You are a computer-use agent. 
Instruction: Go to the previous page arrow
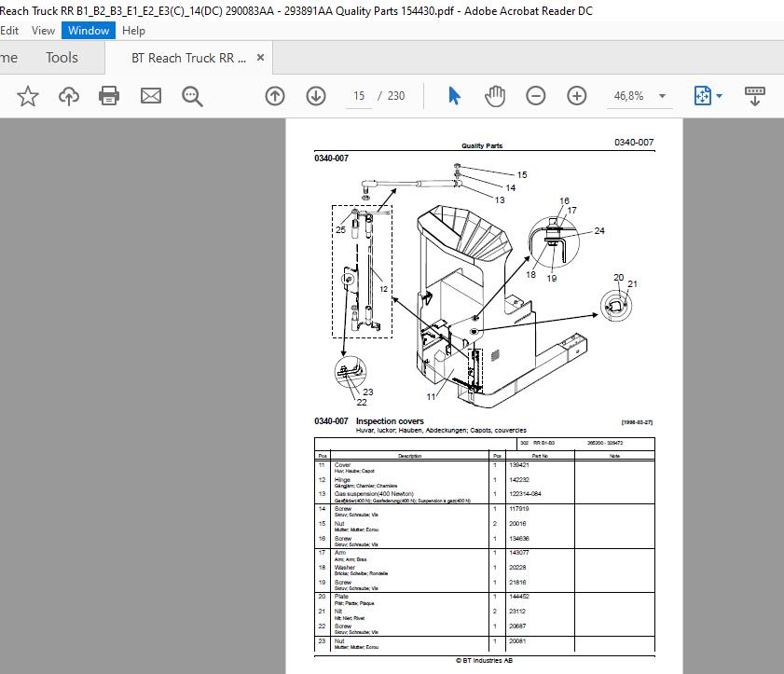275,96
